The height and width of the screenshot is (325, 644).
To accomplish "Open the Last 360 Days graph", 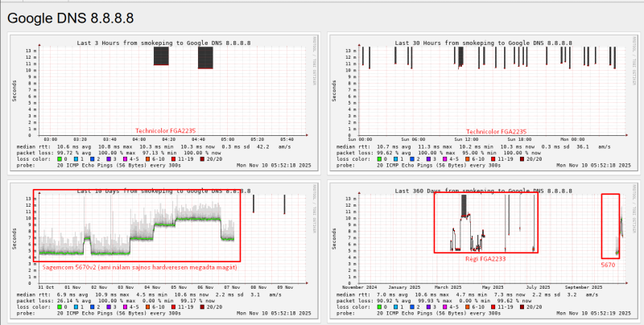I will [x=484, y=250].
